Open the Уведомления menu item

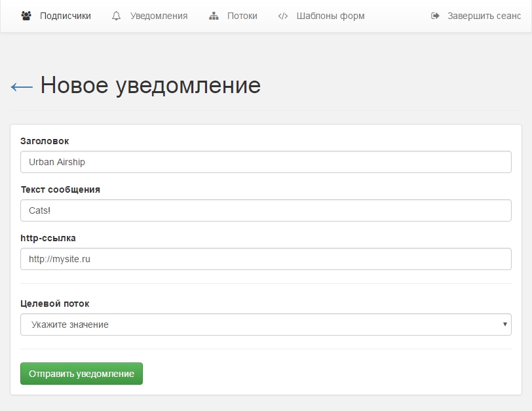pos(159,16)
